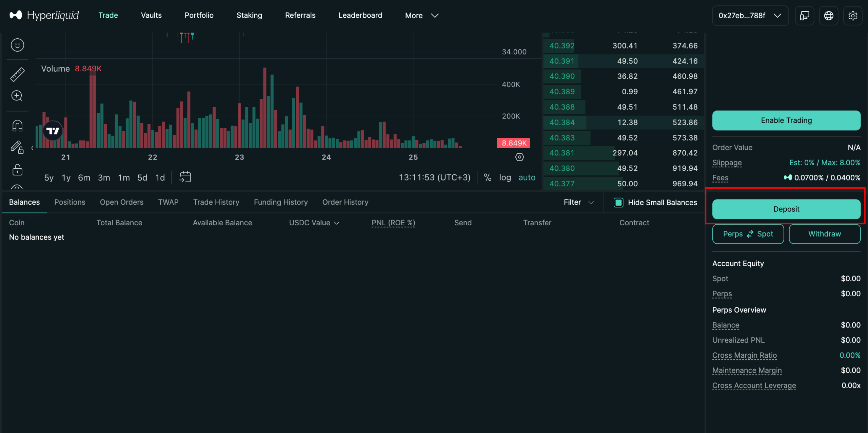Select the zoom in tool

(x=17, y=96)
